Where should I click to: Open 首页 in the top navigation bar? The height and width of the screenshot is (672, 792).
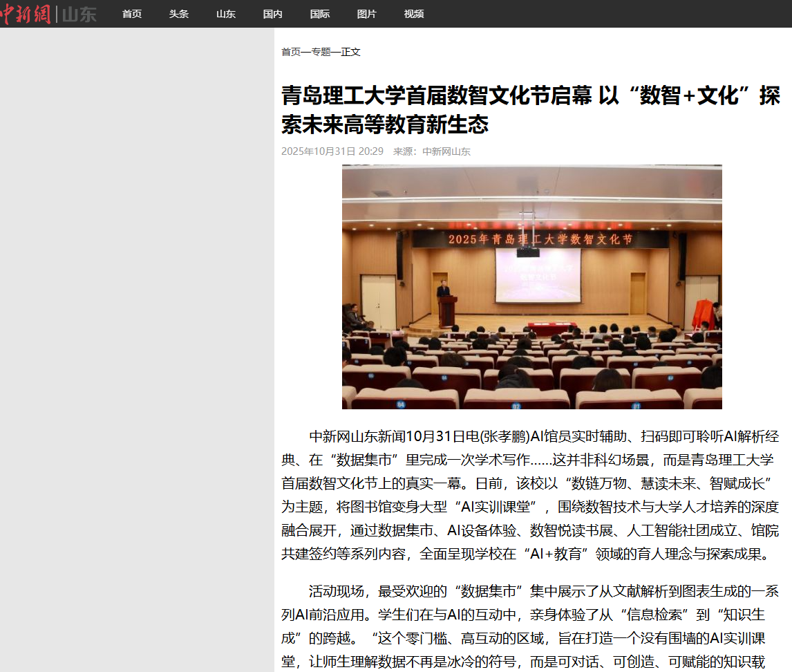[x=132, y=14]
